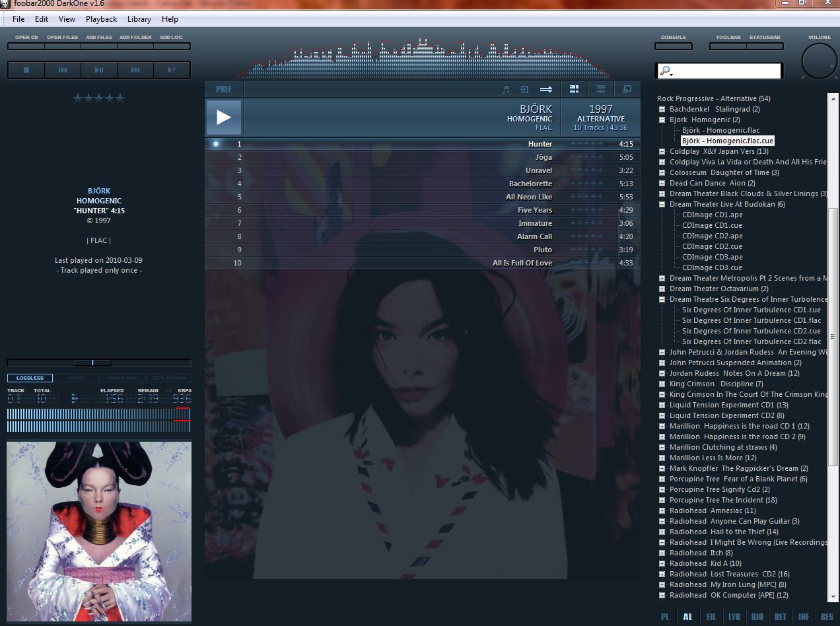840x626 pixels.
Task: Play a random track
Action: tap(172, 70)
